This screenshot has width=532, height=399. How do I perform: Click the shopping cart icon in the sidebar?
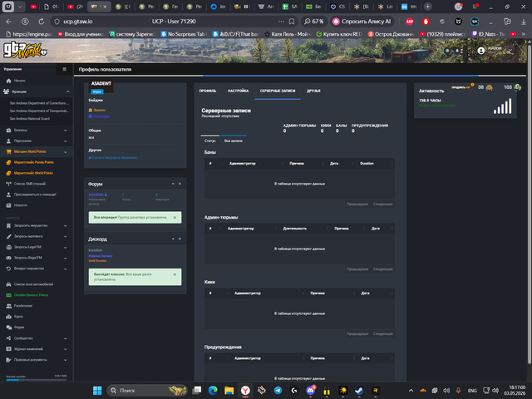pos(9,151)
